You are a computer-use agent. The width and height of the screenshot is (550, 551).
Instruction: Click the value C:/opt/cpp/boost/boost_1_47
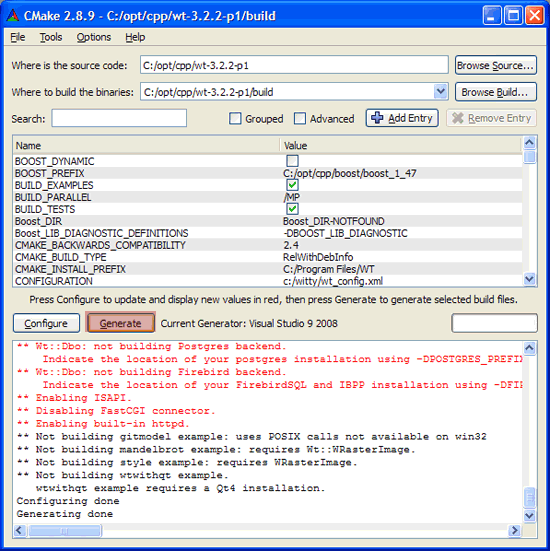[x=350, y=173]
